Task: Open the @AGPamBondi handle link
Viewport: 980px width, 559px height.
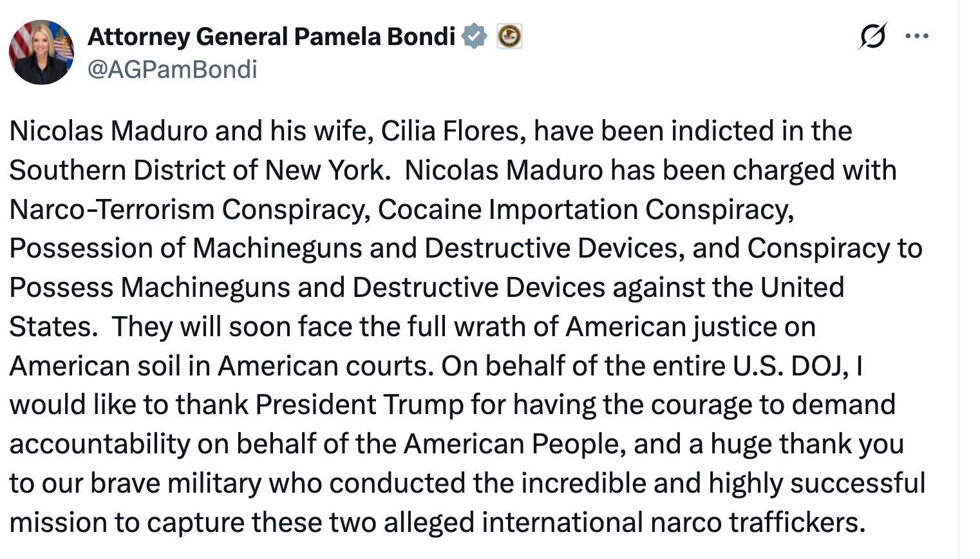Action: coord(172,69)
